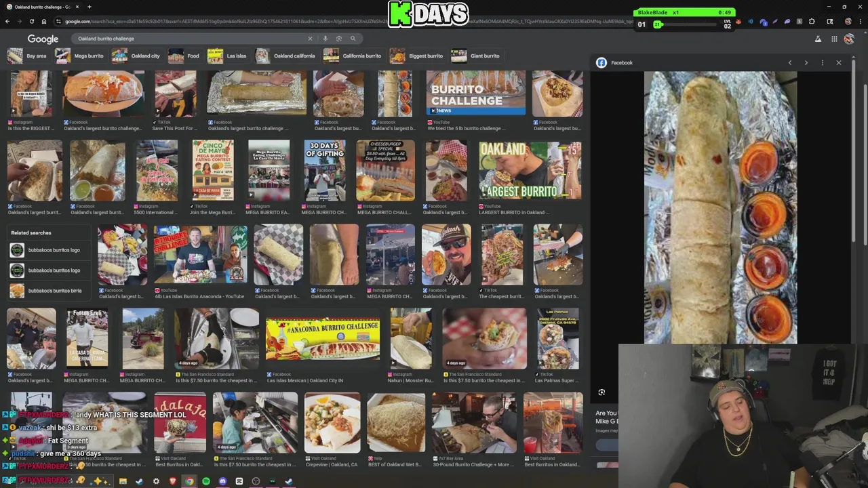868x488 pixels.
Task: Open Google Lens image search
Action: pos(339,39)
